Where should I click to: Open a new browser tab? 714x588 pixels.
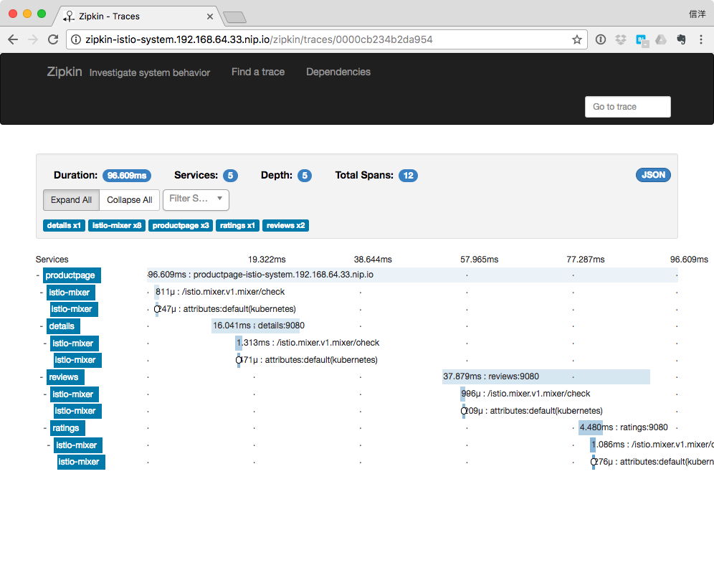tap(234, 17)
